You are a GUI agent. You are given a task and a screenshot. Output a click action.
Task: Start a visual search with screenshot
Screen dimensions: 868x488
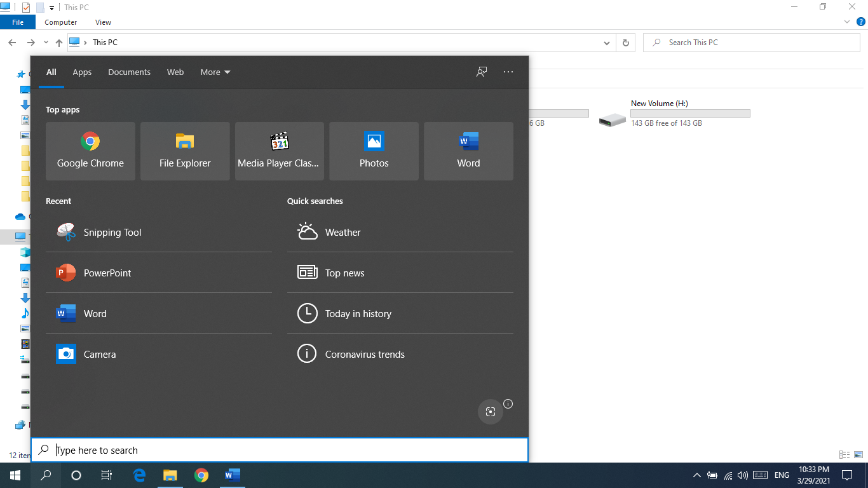[x=490, y=412]
